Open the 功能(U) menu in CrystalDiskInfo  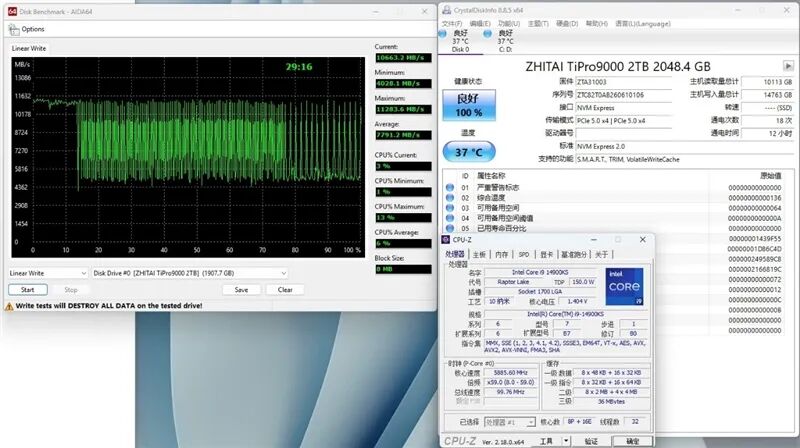pyautogui.click(x=509, y=24)
